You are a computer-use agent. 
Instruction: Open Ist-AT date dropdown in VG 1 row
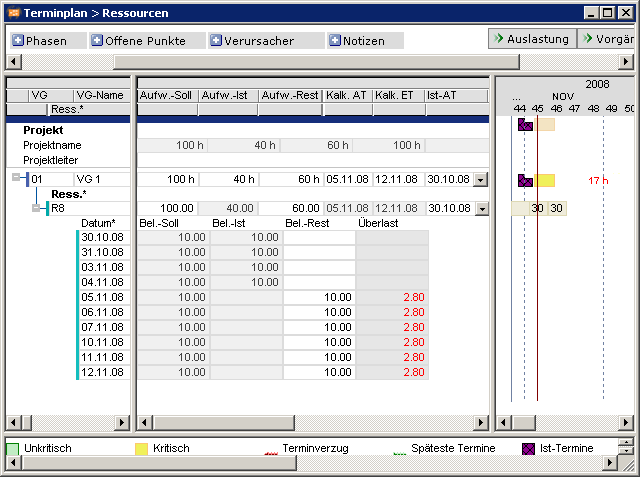coord(480,180)
